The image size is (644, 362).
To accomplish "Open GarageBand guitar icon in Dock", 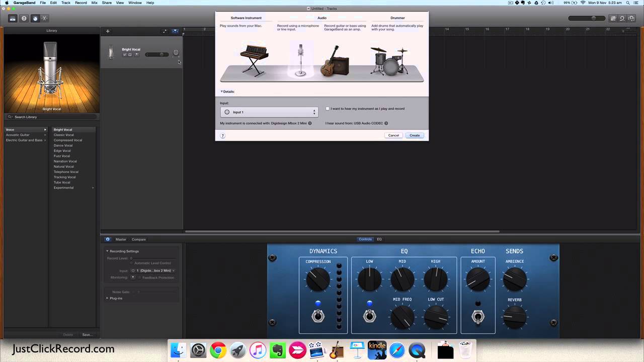I will click(336, 350).
